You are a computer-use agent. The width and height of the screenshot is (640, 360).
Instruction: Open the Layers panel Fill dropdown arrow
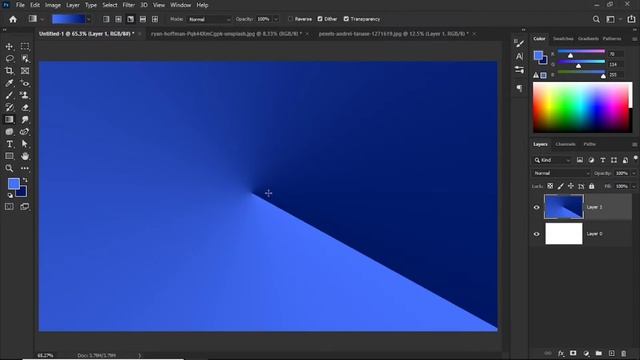coord(634,187)
